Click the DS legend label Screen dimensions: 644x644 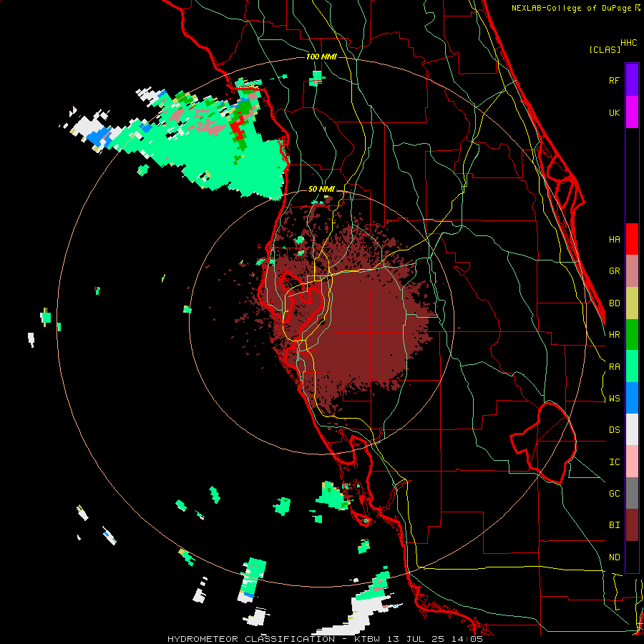pyautogui.click(x=614, y=430)
